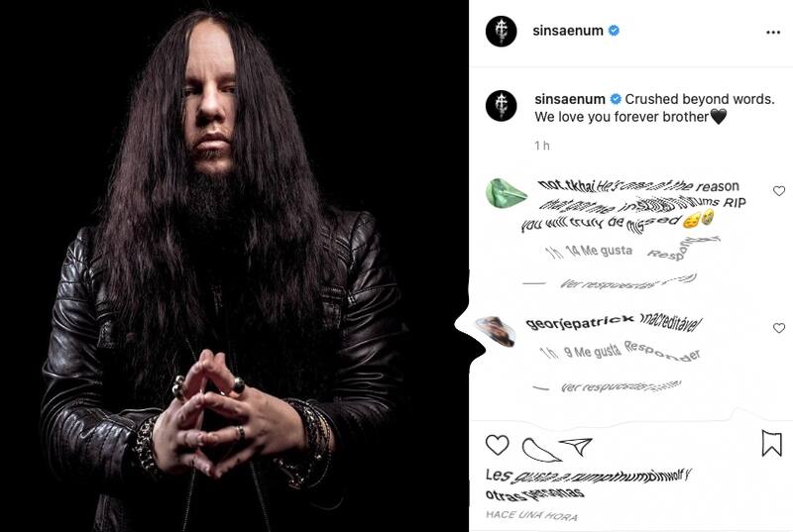This screenshot has height=532, width=793.
Task: Open the three-dot more options menu
Action: pyautogui.click(x=773, y=33)
